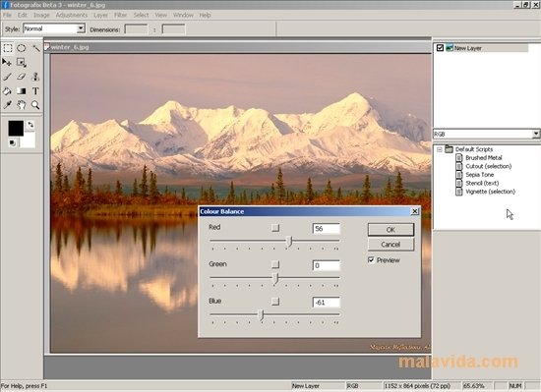Click the Brushed Metal script icon
541x392 pixels.
[459, 158]
